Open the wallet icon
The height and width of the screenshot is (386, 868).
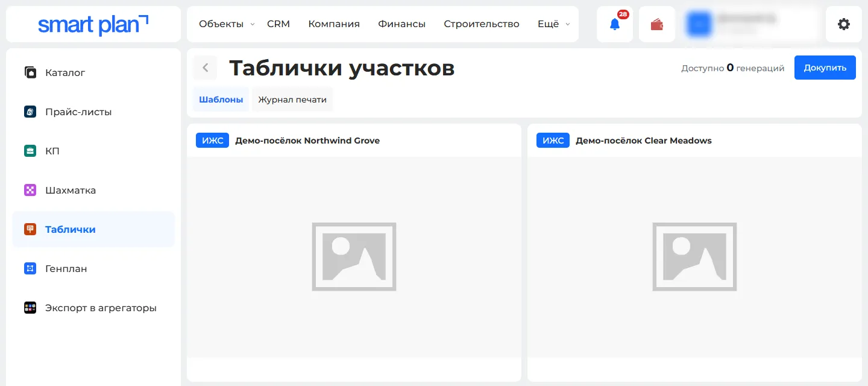657,24
